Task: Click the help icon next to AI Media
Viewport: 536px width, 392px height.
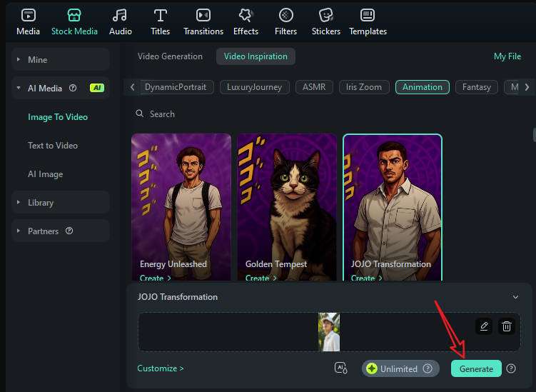Action: [x=73, y=88]
